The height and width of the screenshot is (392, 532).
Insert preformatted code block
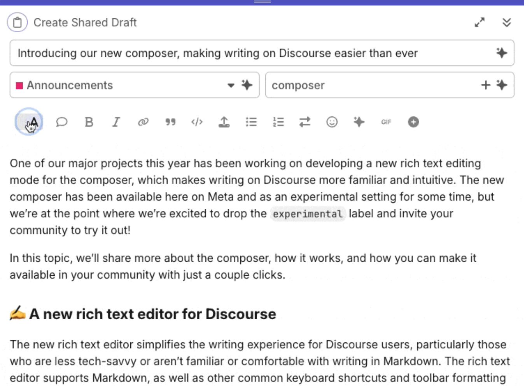[x=197, y=122]
